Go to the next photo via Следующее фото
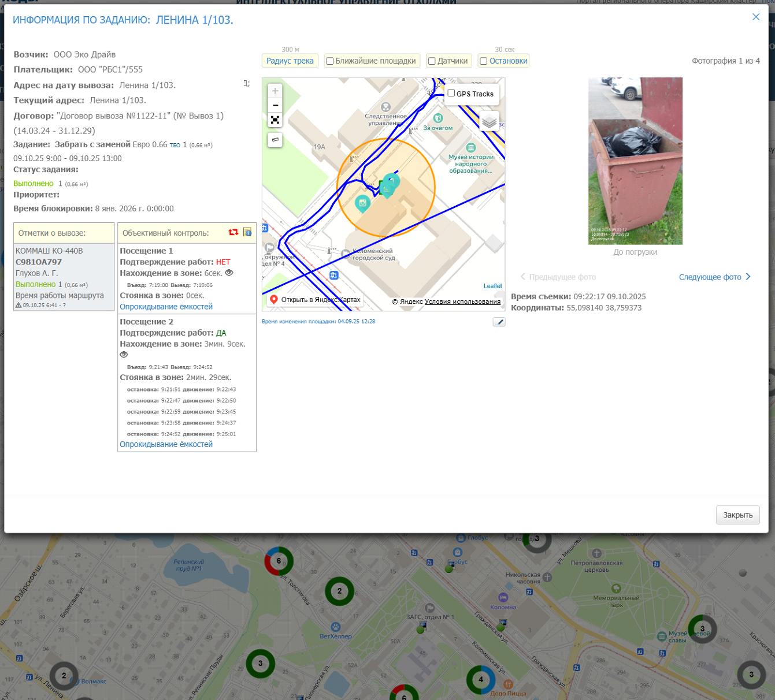Viewport: 775px width, 700px height. coord(714,277)
